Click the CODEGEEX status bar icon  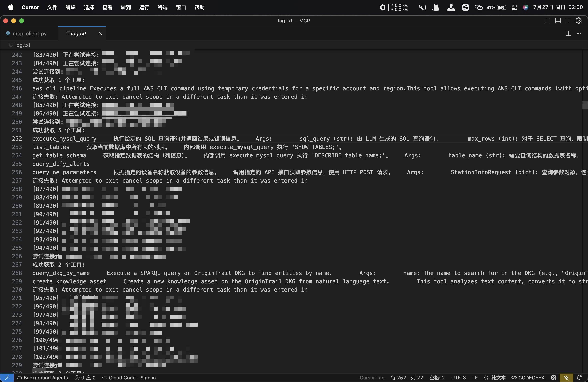click(x=528, y=378)
